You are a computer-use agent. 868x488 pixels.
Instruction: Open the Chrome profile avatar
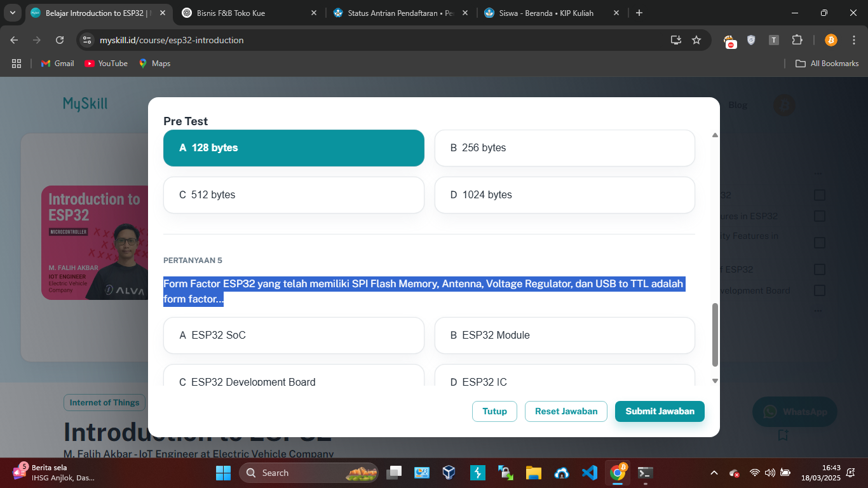[x=831, y=40]
